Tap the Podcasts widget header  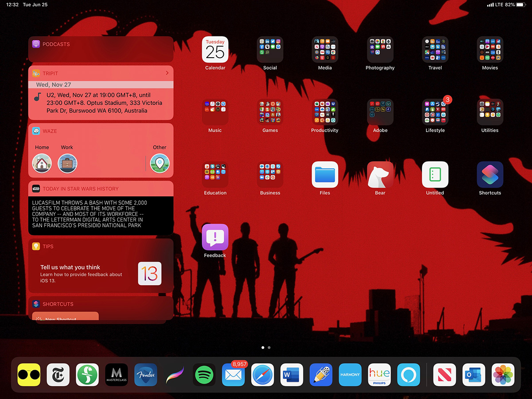click(101, 44)
